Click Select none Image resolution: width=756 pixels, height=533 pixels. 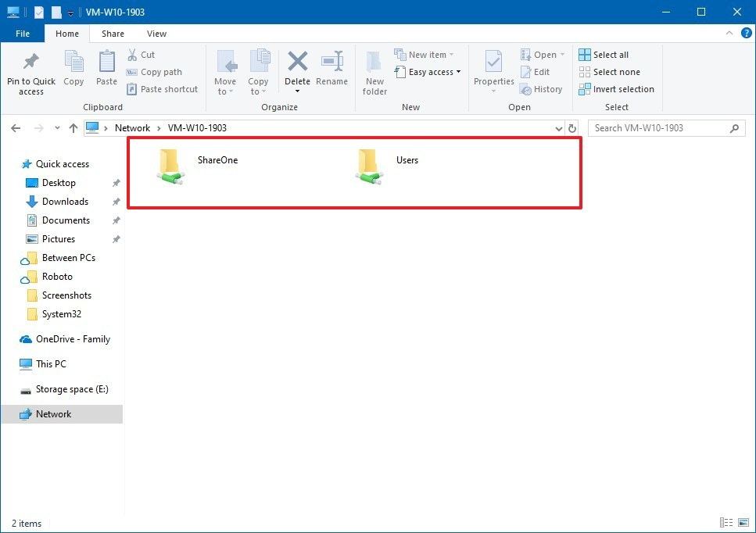pyautogui.click(x=610, y=72)
